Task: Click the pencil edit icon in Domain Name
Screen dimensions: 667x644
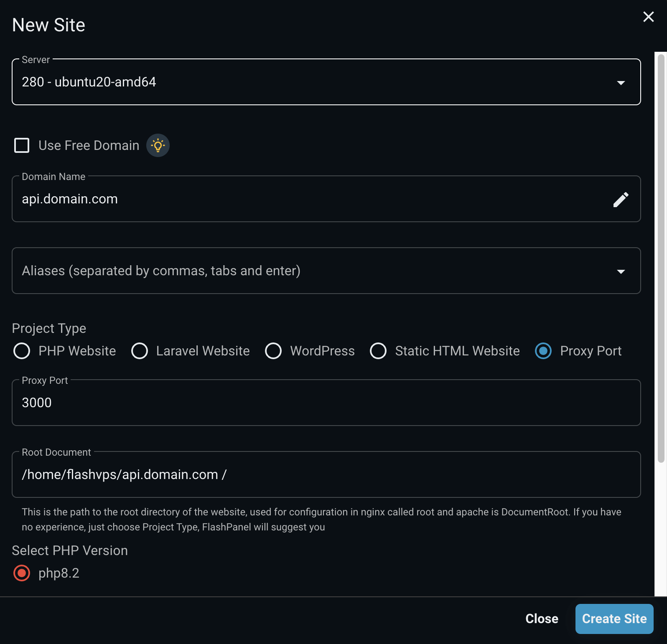Action: (621, 199)
